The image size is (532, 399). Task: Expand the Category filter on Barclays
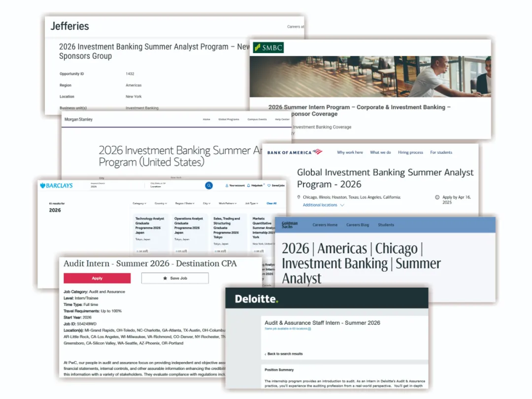point(139,203)
